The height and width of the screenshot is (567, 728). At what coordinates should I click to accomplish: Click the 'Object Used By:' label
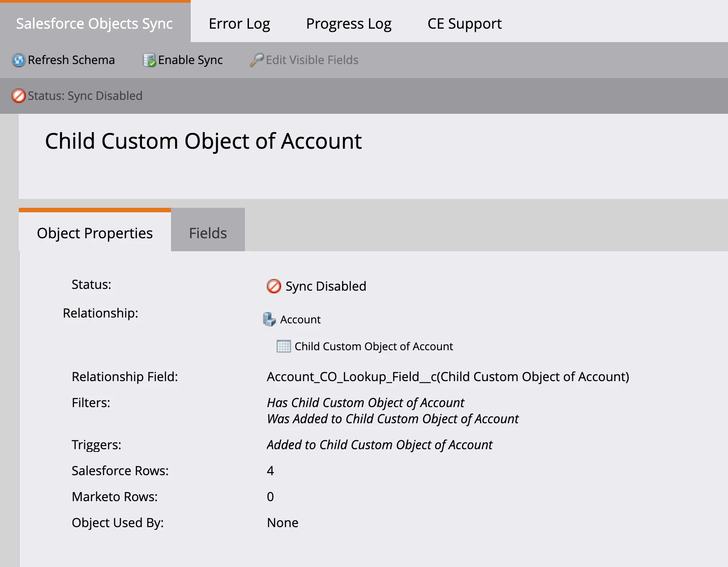click(x=118, y=523)
